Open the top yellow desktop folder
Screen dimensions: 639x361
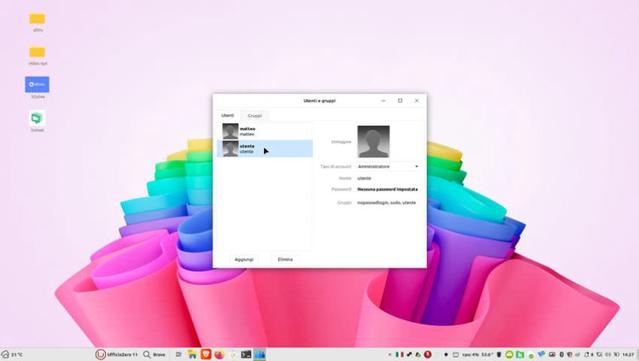[37, 19]
